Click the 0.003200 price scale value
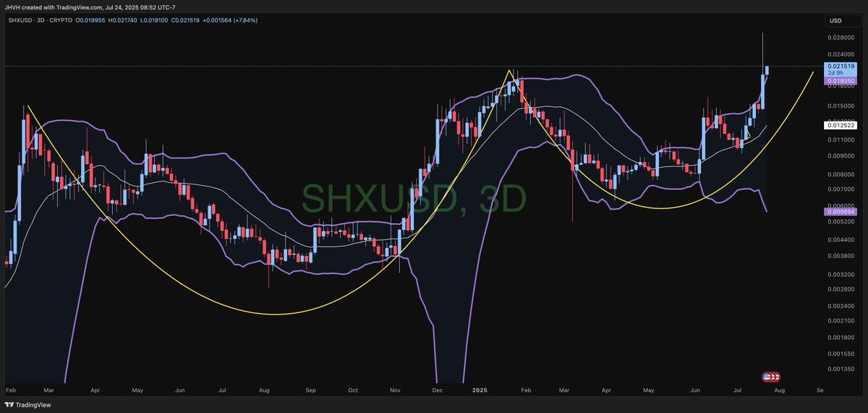 [841, 275]
